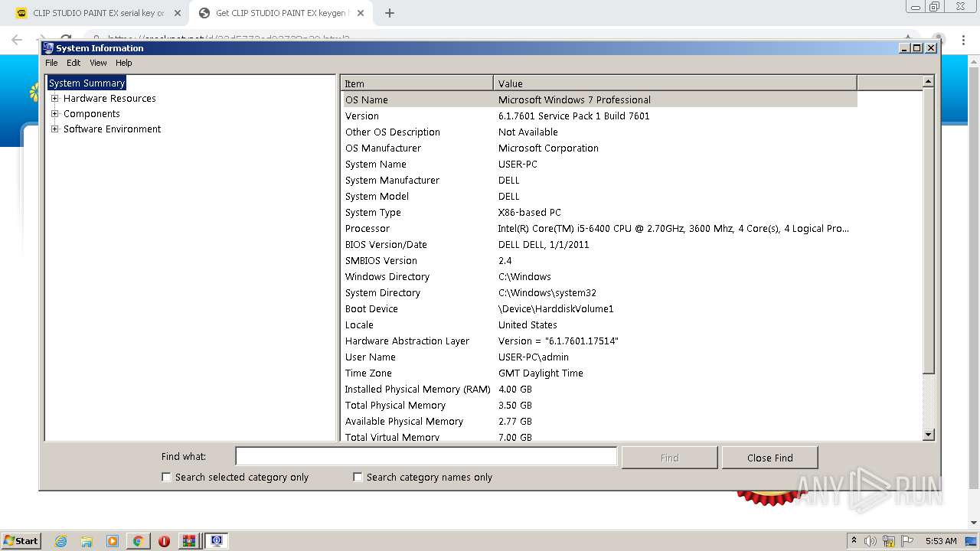This screenshot has width=980, height=551.
Task: Click the Find what input field
Action: (426, 457)
